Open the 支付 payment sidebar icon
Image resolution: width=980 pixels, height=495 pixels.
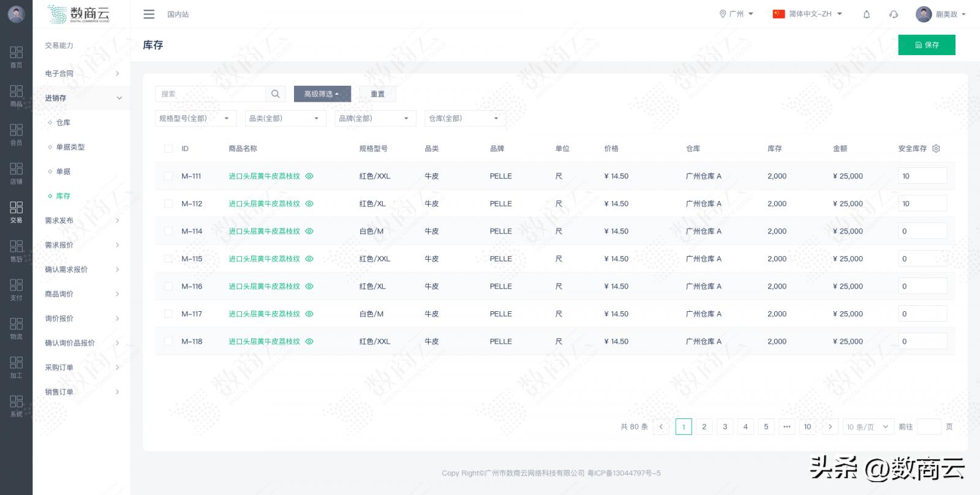pyautogui.click(x=17, y=289)
